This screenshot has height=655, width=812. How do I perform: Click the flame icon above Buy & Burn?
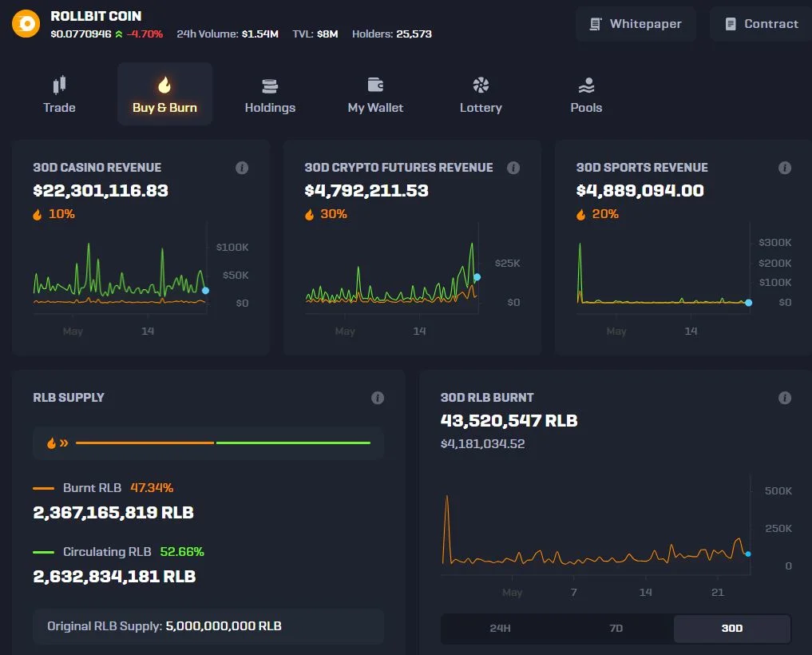coord(164,85)
